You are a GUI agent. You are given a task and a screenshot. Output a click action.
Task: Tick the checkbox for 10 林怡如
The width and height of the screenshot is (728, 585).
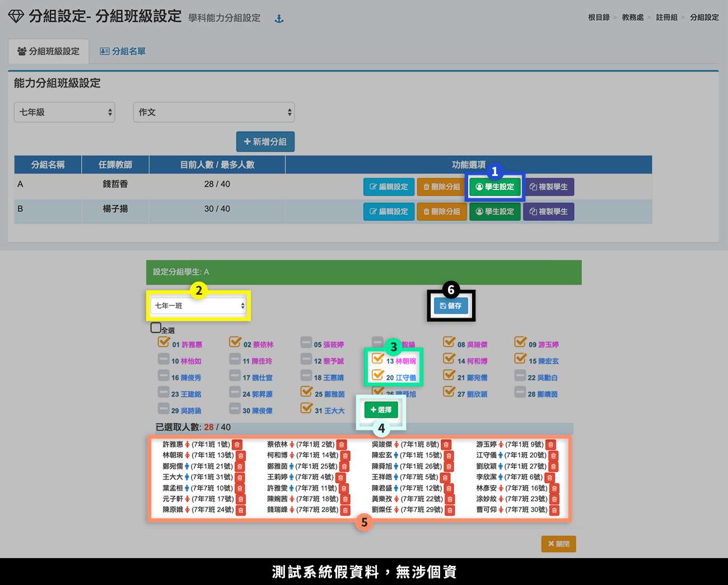click(164, 359)
